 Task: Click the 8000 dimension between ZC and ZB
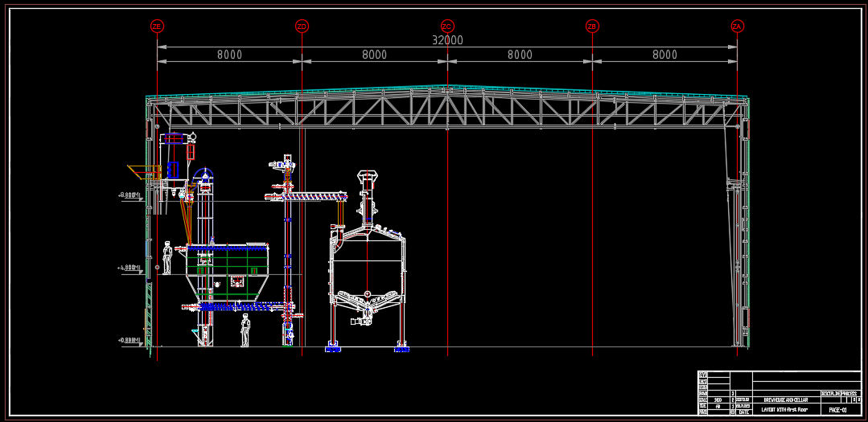(520, 55)
